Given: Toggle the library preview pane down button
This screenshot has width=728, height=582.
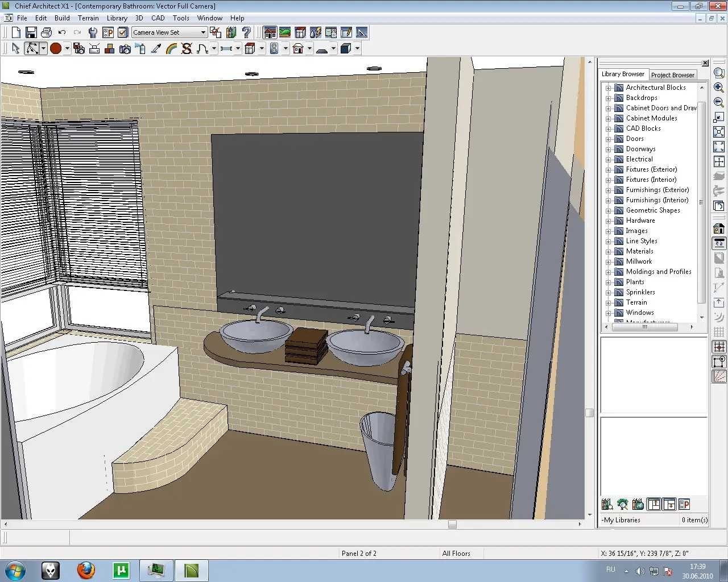Looking at the screenshot, I should tap(669, 504).
